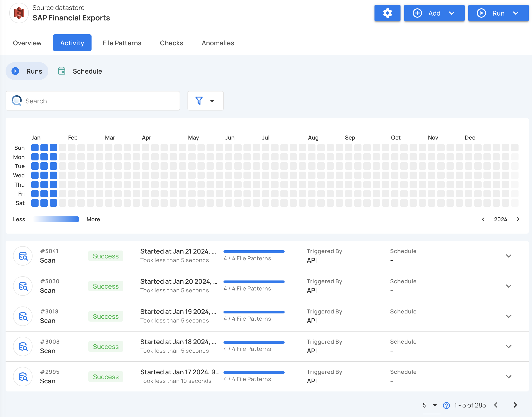The height and width of the screenshot is (417, 532).
Task: Switch to the Schedule view
Action: [80, 71]
